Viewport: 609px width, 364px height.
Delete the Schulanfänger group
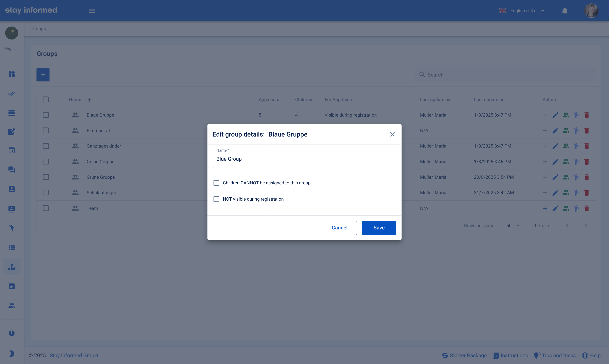[x=586, y=193]
